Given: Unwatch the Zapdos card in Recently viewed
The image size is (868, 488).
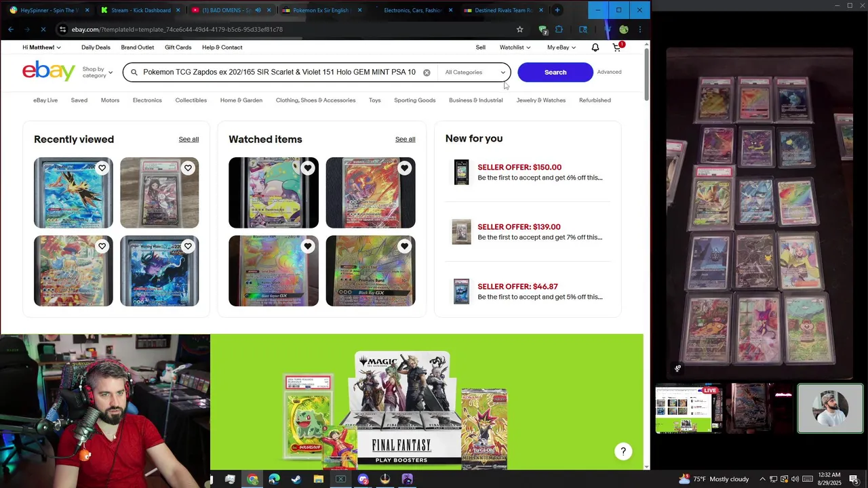Looking at the screenshot, I should tap(102, 168).
